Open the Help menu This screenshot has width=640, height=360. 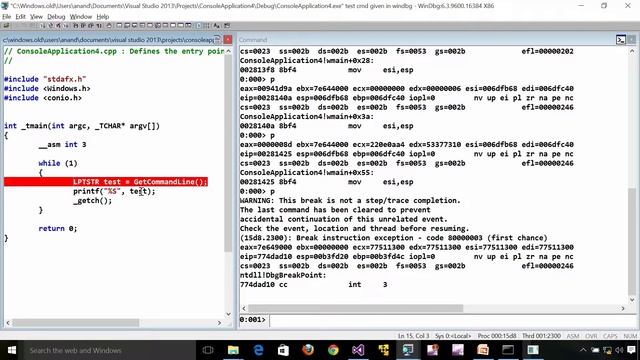[102, 17]
